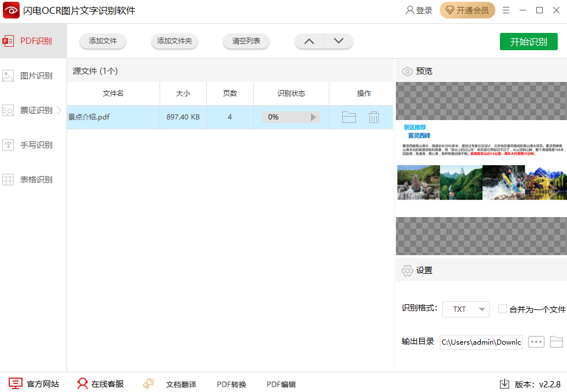The height and width of the screenshot is (392, 567).
Task: Click the 登录 user login icon
Action: [x=410, y=10]
